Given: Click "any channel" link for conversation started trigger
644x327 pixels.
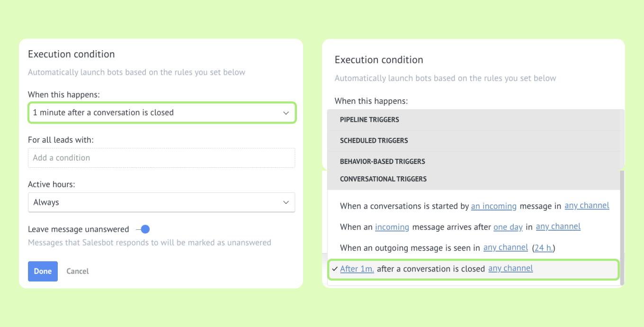Looking at the screenshot, I should (x=587, y=206).
